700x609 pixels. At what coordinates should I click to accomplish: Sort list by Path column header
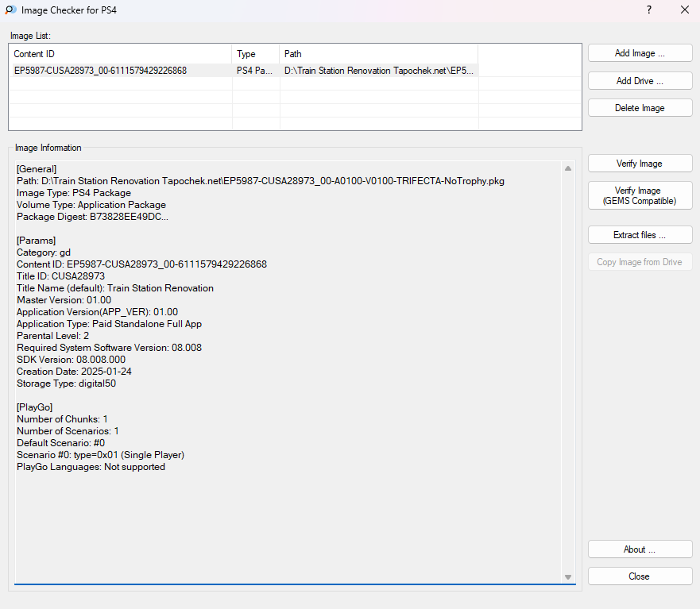pyautogui.click(x=378, y=54)
